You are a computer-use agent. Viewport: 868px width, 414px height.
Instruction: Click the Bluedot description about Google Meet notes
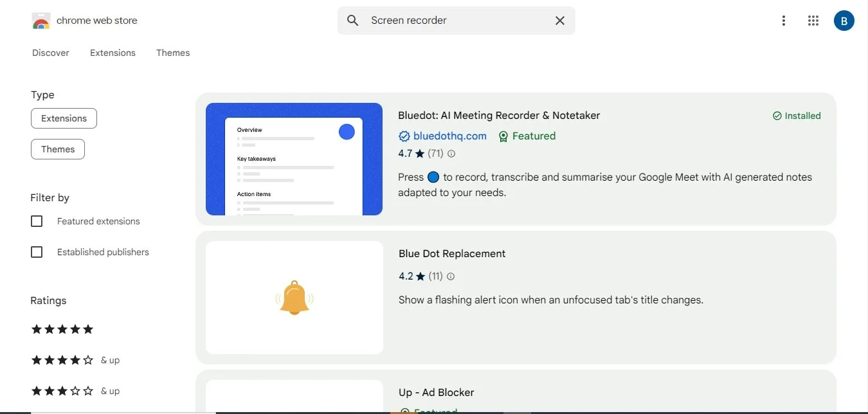tap(605, 184)
